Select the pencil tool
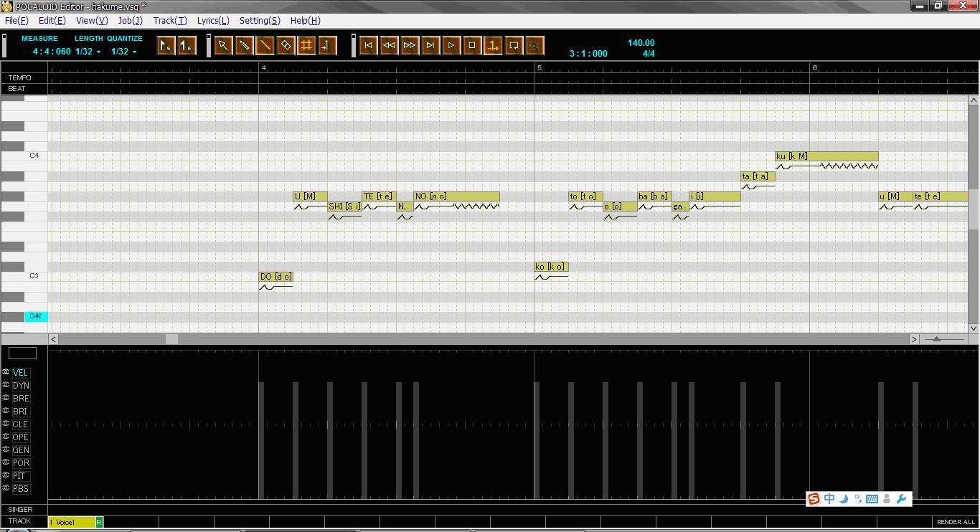 [244, 46]
